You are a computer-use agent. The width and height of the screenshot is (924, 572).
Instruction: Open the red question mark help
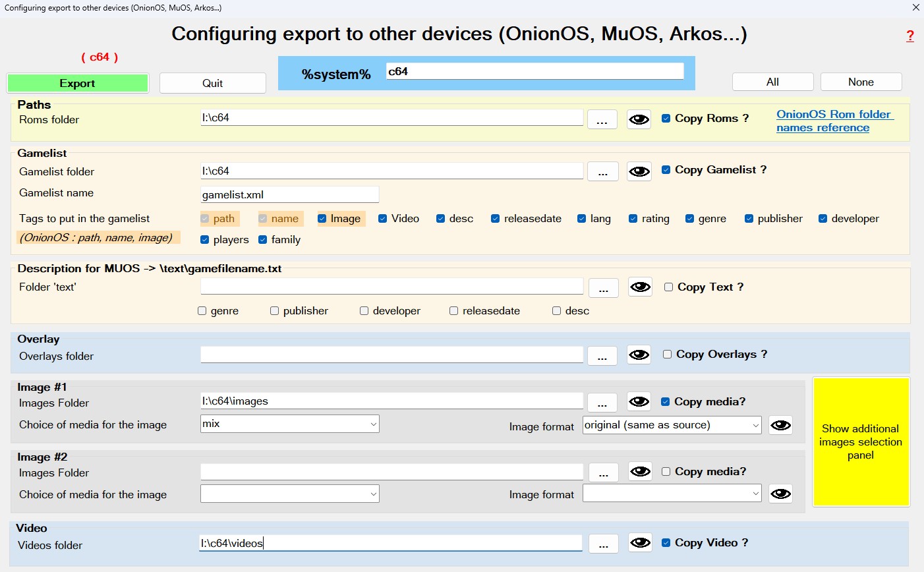point(910,36)
